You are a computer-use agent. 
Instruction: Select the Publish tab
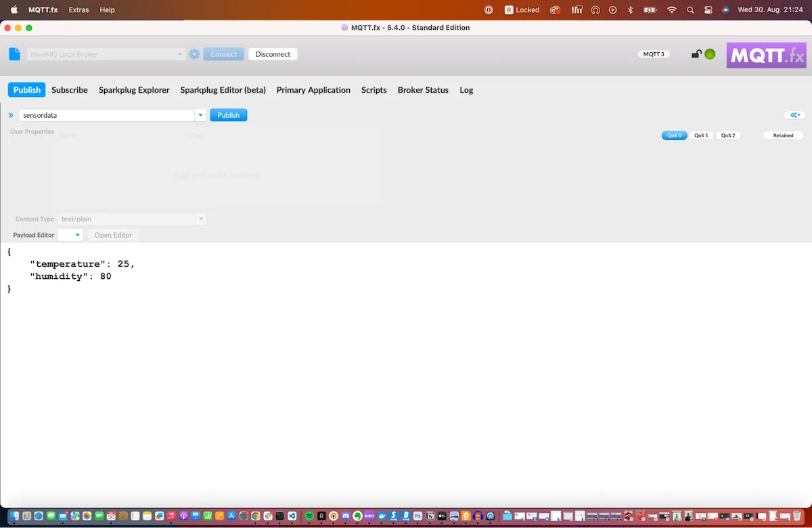pyautogui.click(x=27, y=90)
